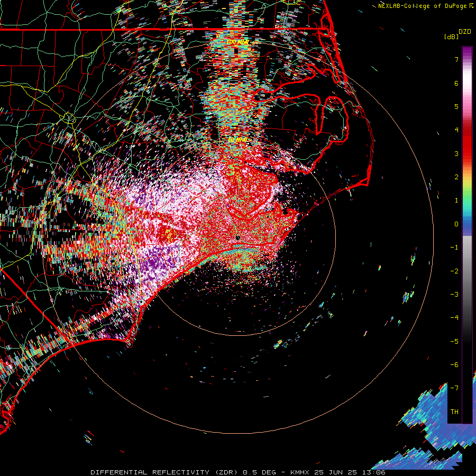
Task: Click the 1 tick label on colorbar
Action: 456,200
